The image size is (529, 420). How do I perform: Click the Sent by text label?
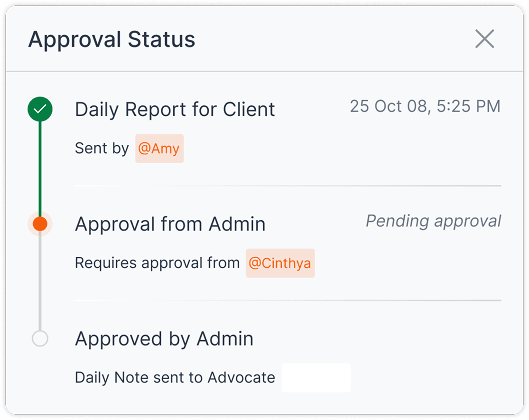[102, 148]
